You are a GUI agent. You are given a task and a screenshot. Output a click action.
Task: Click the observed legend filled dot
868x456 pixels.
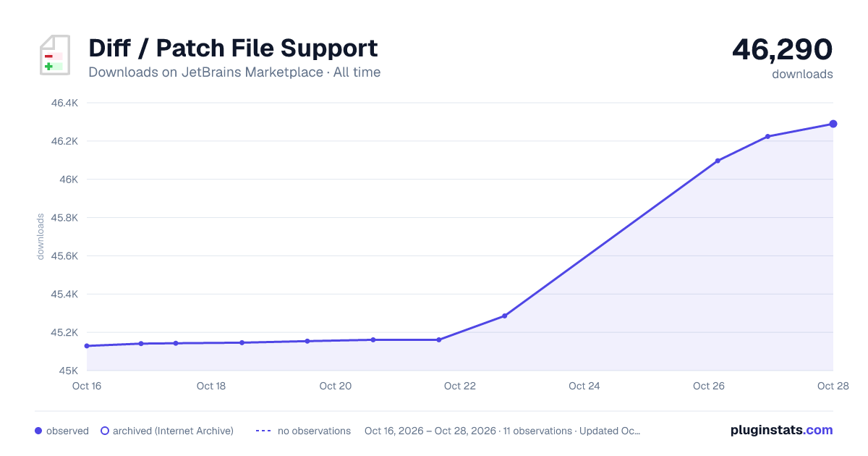[x=38, y=431]
